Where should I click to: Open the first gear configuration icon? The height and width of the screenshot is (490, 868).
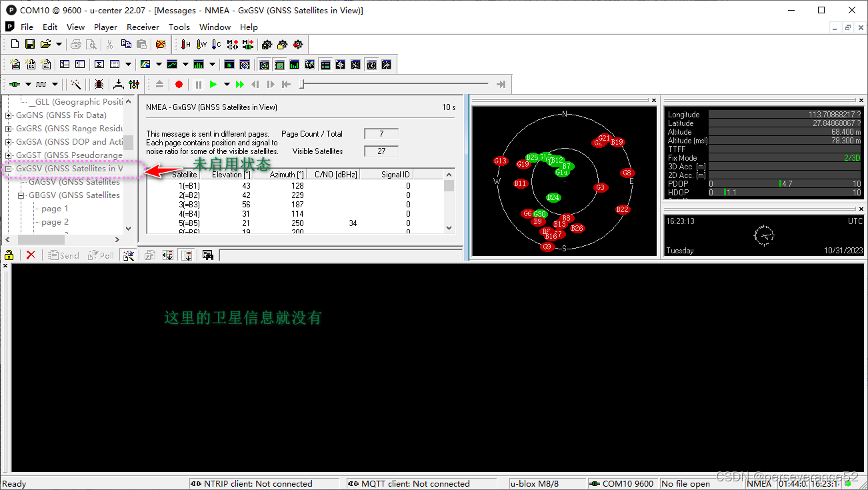pyautogui.click(x=267, y=44)
